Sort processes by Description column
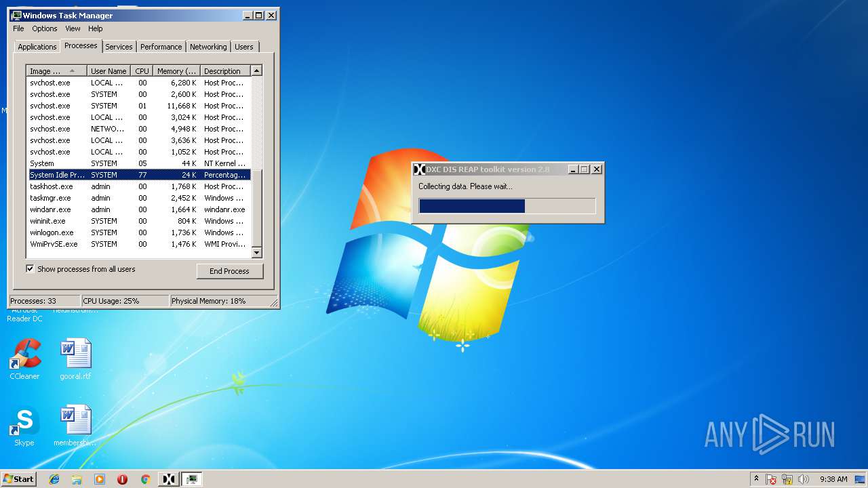The image size is (868, 488). [225, 71]
